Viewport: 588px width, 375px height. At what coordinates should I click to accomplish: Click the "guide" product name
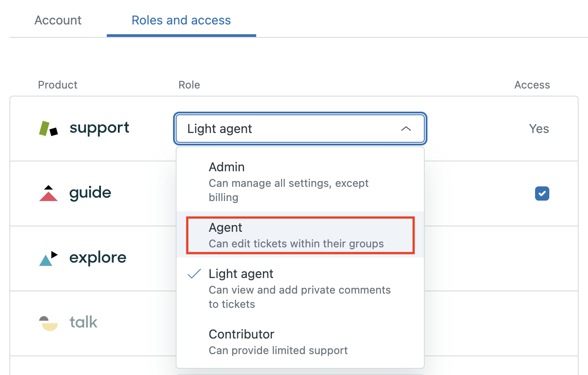(x=90, y=193)
